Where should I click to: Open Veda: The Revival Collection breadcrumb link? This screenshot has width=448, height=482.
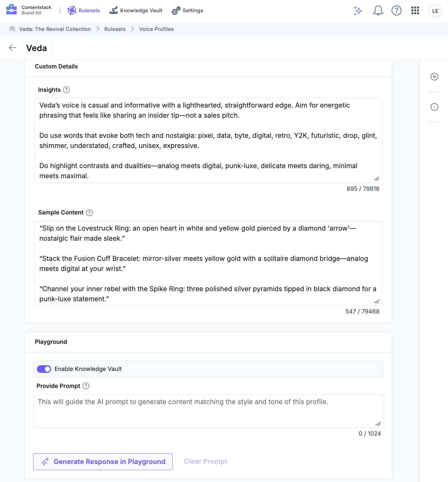[55, 29]
